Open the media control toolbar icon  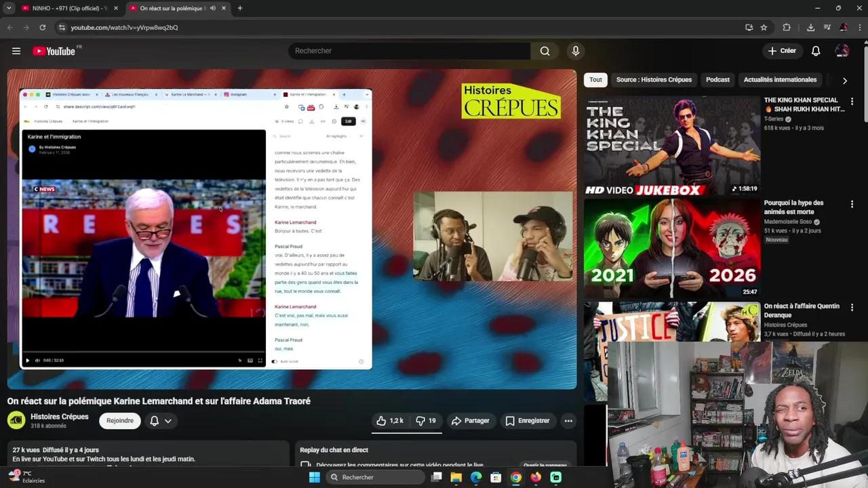click(x=827, y=27)
